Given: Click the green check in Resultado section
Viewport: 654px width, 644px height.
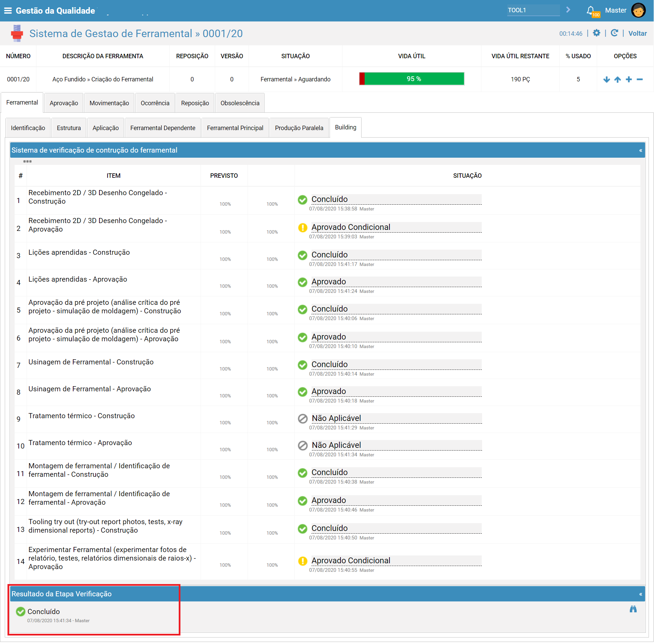Looking at the screenshot, I should click(20, 612).
